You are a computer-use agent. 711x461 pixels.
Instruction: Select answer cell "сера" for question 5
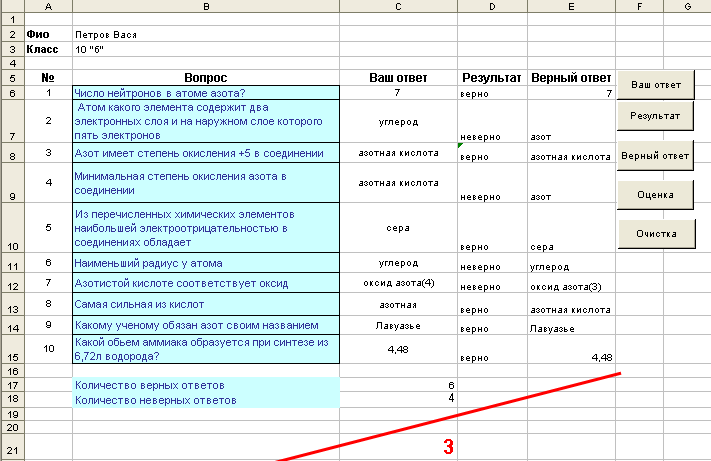(x=398, y=228)
